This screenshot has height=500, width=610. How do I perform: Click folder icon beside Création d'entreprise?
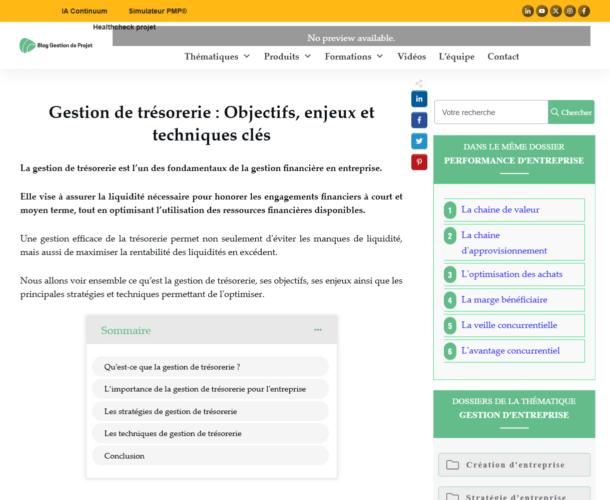tap(452, 465)
